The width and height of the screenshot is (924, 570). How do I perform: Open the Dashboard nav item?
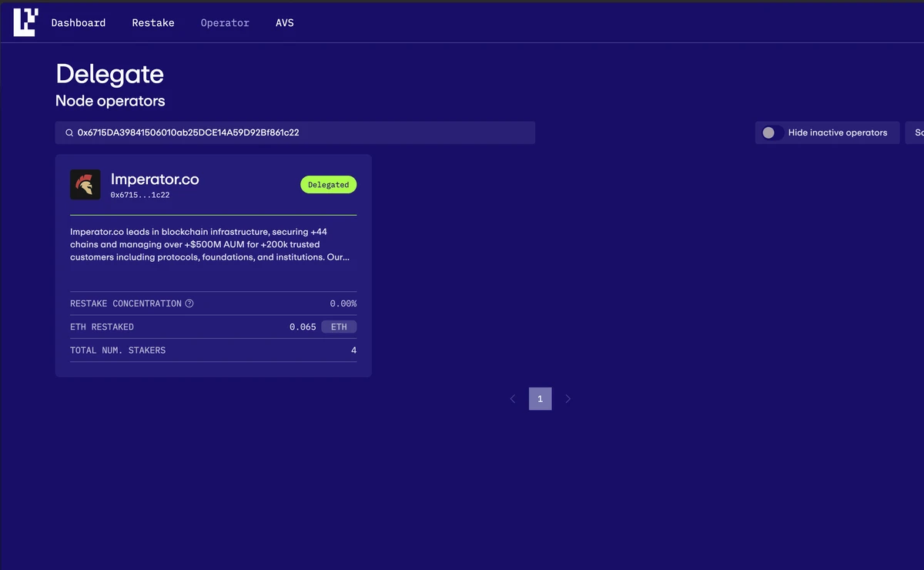coord(79,23)
